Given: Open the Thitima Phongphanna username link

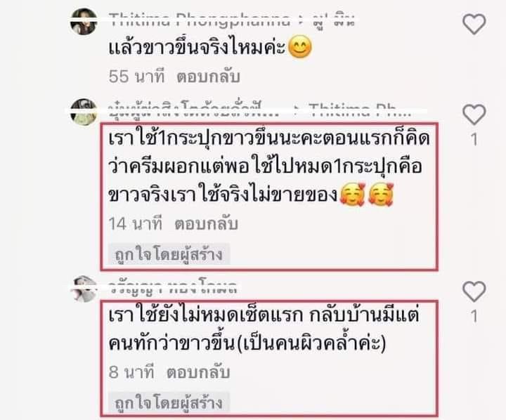Looking at the screenshot, I should (x=200, y=20).
